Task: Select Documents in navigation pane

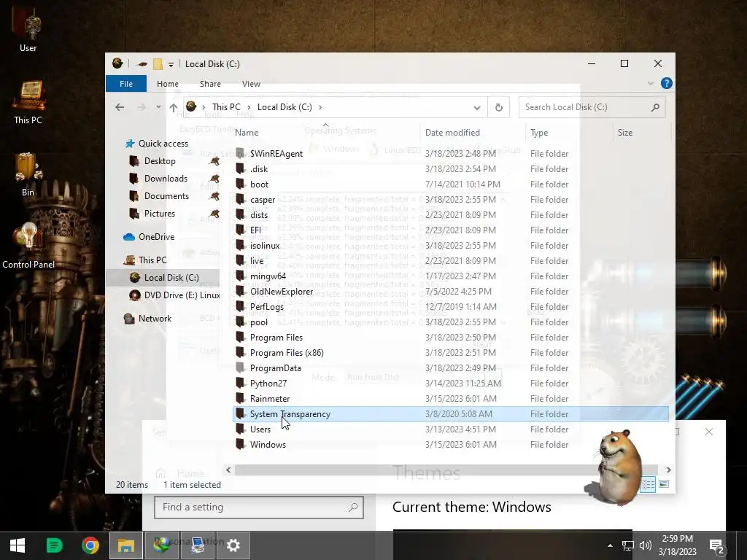Action: click(166, 195)
